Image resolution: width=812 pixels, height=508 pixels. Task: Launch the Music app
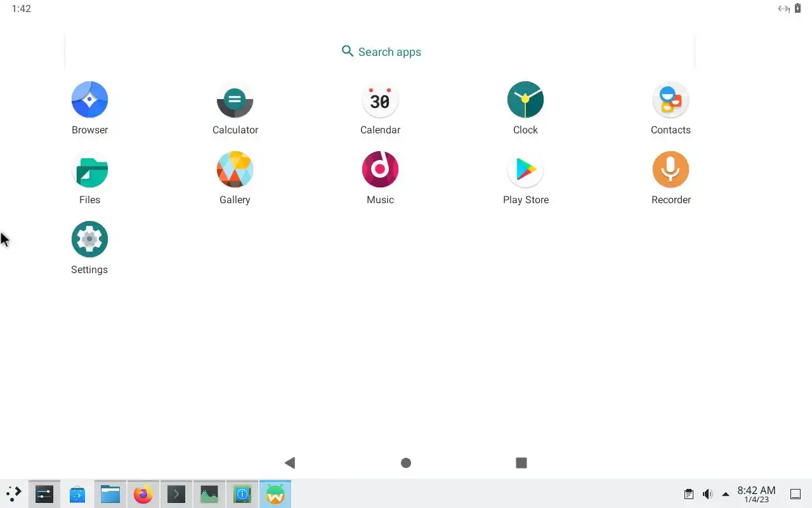point(380,170)
